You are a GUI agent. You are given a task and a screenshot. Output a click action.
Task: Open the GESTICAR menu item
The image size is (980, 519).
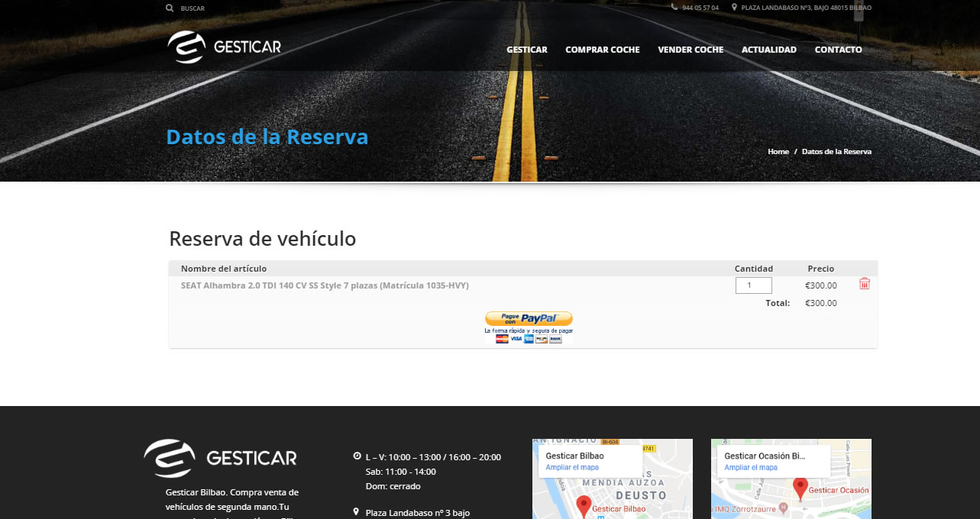pyautogui.click(x=527, y=50)
